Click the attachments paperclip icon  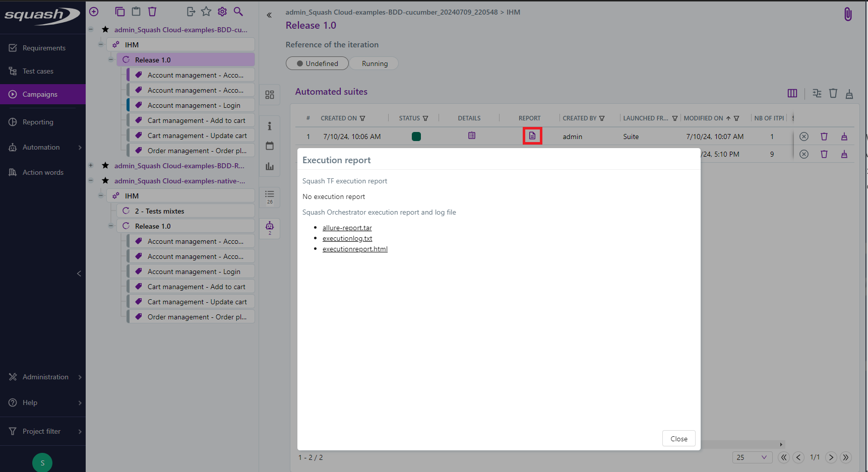point(847,14)
